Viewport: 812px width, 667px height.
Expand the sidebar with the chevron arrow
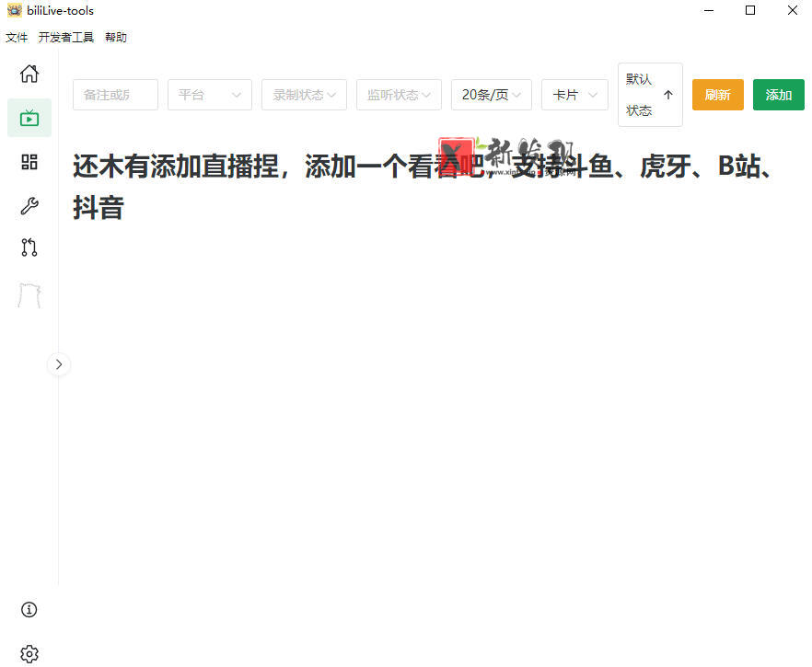coord(59,364)
